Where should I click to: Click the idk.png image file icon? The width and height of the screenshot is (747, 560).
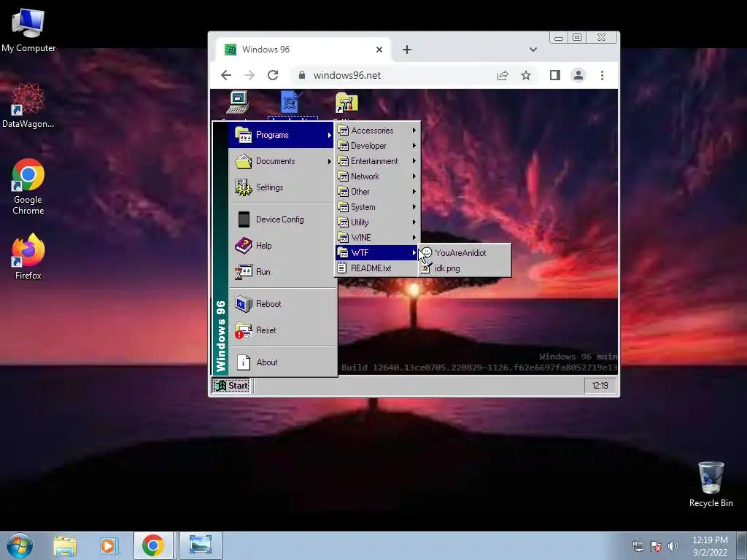click(x=426, y=268)
